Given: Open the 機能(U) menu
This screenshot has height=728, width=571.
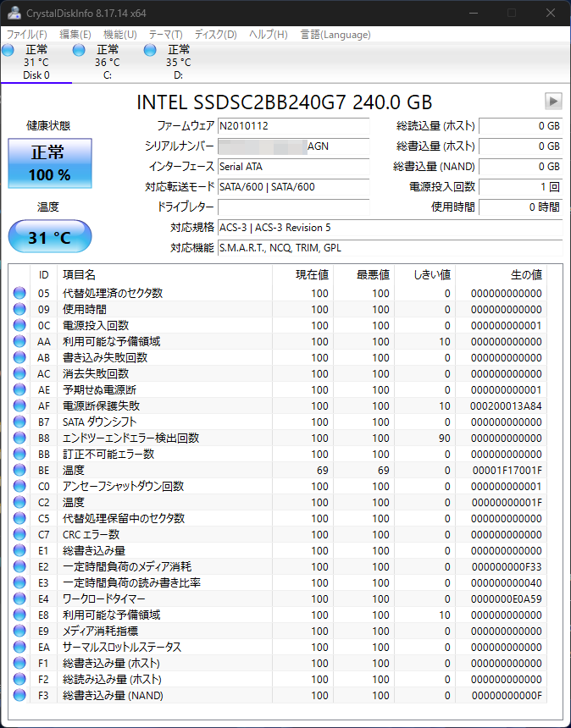Looking at the screenshot, I should click(119, 35).
